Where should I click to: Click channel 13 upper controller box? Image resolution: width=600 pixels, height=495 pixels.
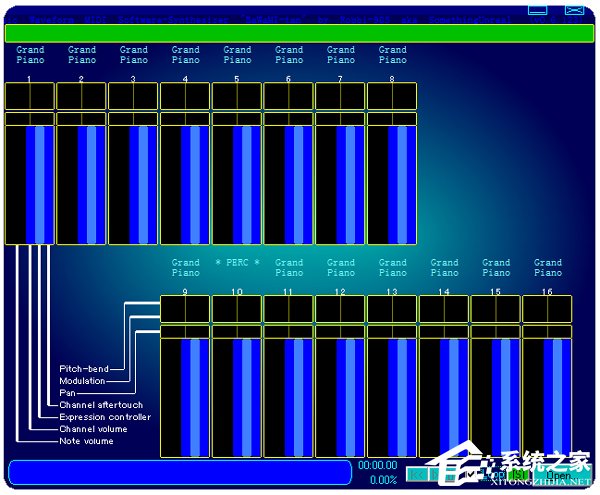click(x=392, y=308)
